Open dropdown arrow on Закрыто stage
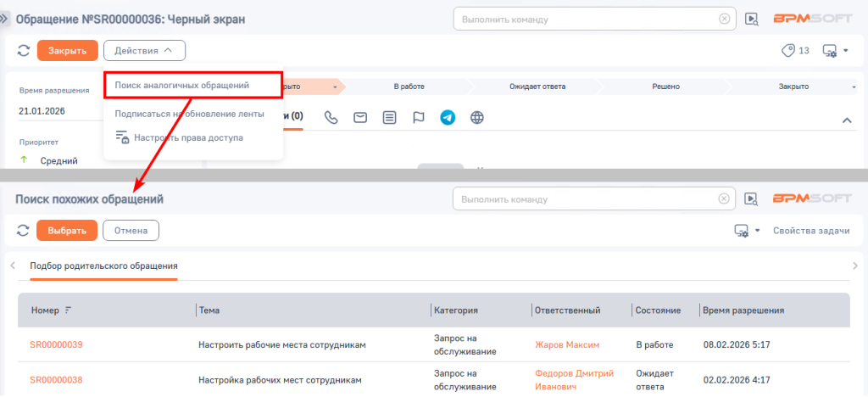The width and height of the screenshot is (868, 397). pyautogui.click(x=854, y=87)
